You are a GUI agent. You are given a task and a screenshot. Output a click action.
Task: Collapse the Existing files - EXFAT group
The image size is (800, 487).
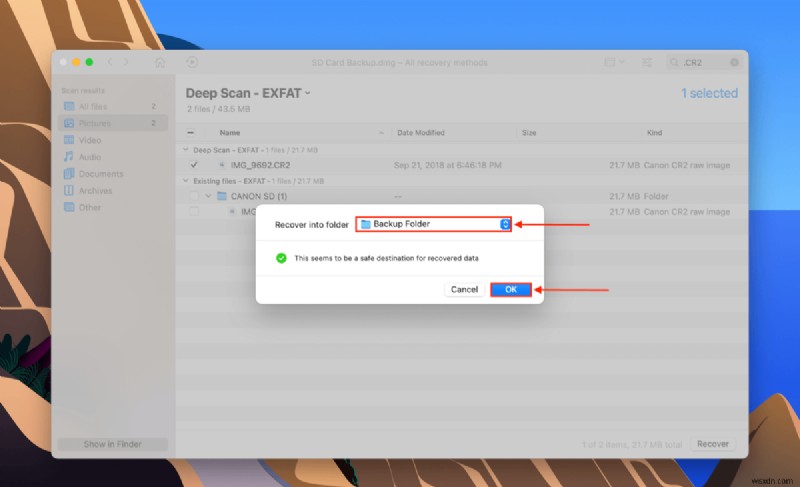[x=185, y=181]
